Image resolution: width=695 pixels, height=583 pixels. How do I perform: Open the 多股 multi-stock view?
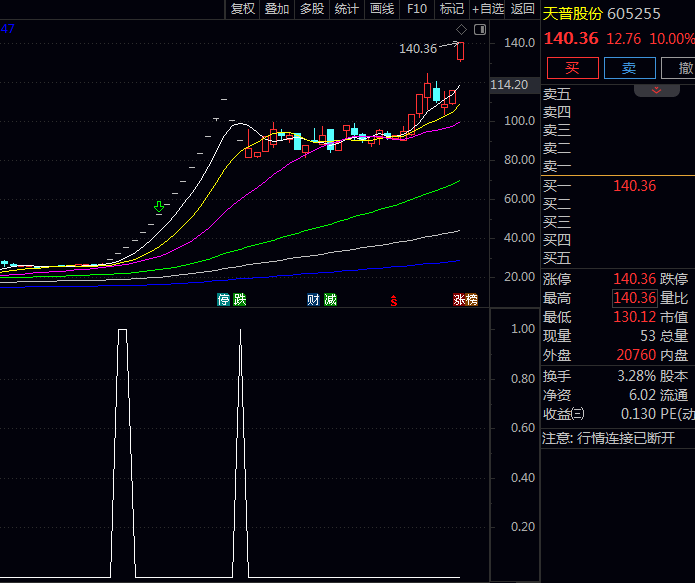[312, 9]
